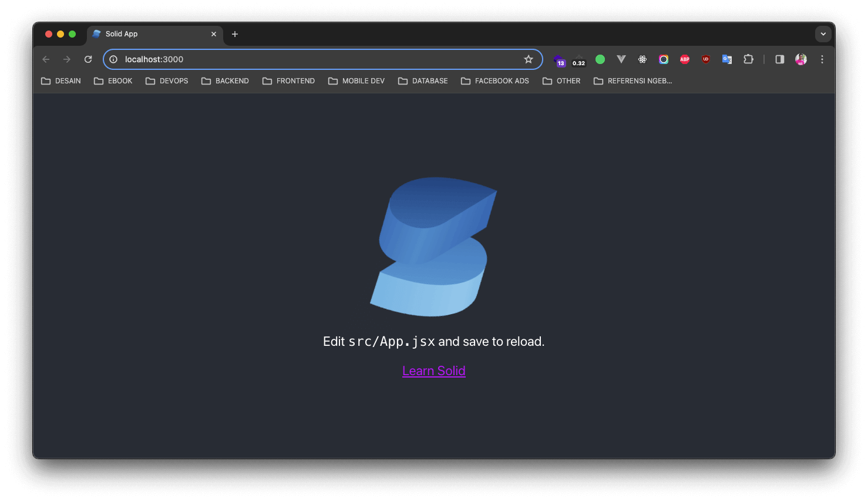Reload the localhost page
The image size is (868, 502).
click(88, 59)
